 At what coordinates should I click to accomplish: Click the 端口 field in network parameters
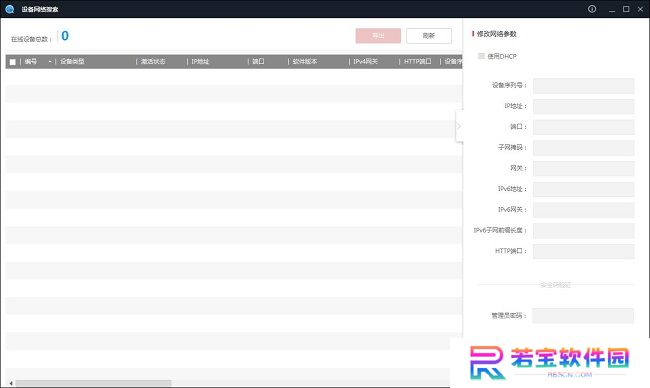tap(583, 127)
